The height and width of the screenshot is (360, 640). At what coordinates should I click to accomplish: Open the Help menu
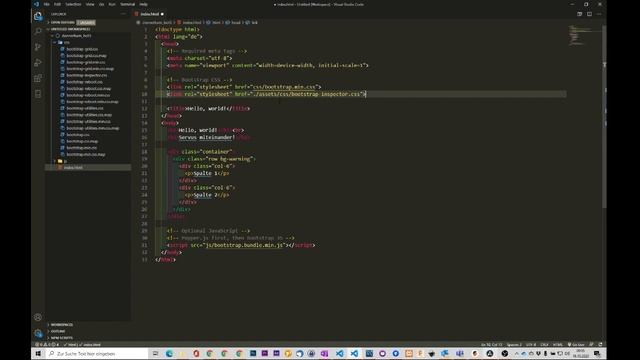143,4
